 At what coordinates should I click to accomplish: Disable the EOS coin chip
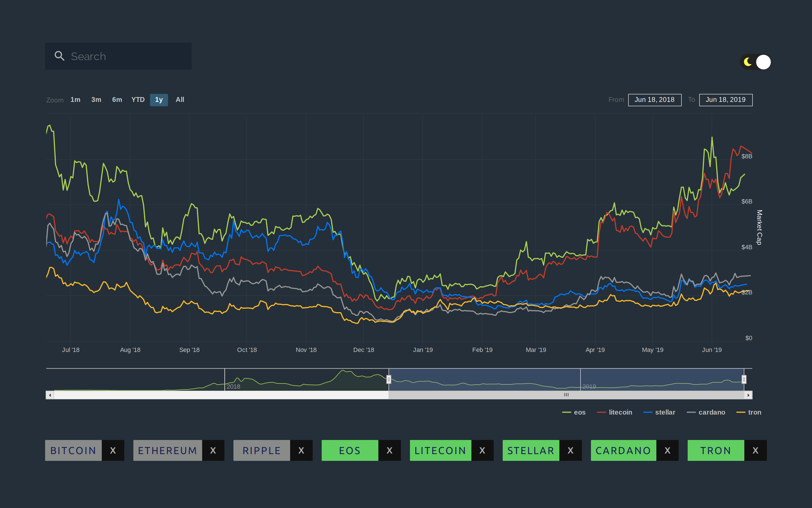[350, 450]
